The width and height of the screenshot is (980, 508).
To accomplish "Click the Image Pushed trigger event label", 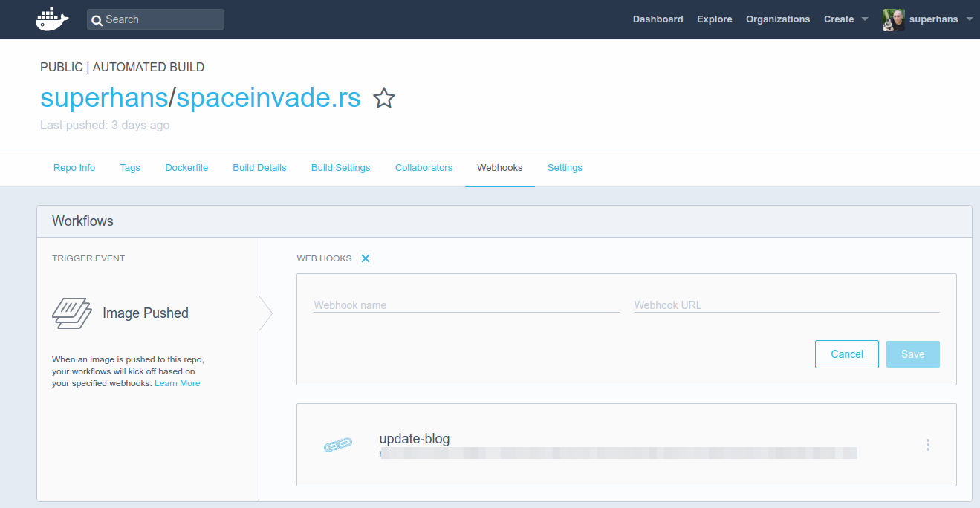I will tap(146, 313).
